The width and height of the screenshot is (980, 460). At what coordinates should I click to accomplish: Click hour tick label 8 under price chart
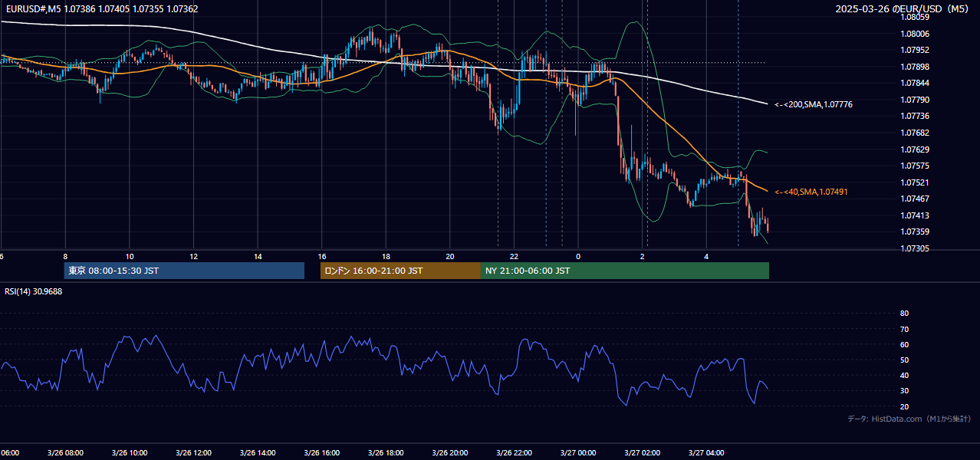65,256
